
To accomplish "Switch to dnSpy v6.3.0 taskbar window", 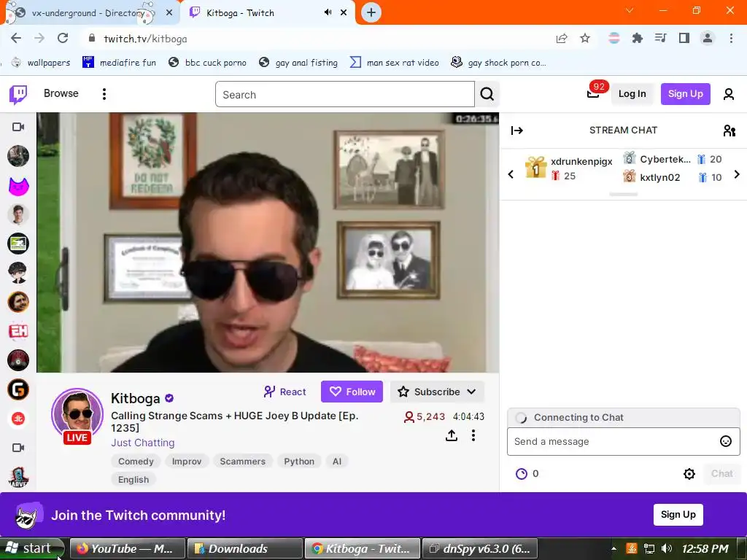I will tap(480, 548).
